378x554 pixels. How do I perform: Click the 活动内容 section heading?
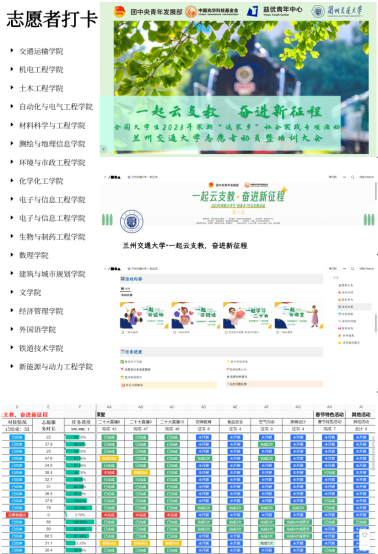click(x=134, y=279)
